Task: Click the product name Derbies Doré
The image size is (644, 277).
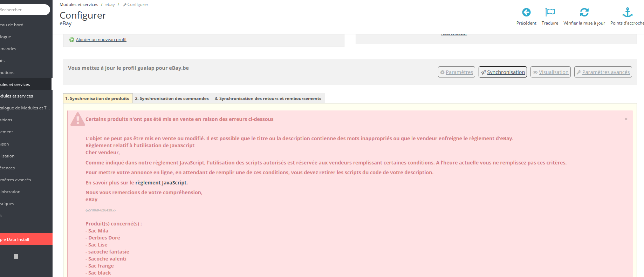Action: pyautogui.click(x=104, y=238)
